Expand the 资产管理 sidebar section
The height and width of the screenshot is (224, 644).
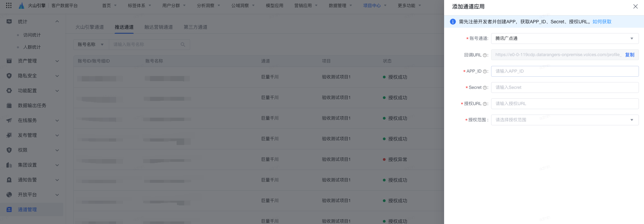pyautogui.click(x=57, y=61)
